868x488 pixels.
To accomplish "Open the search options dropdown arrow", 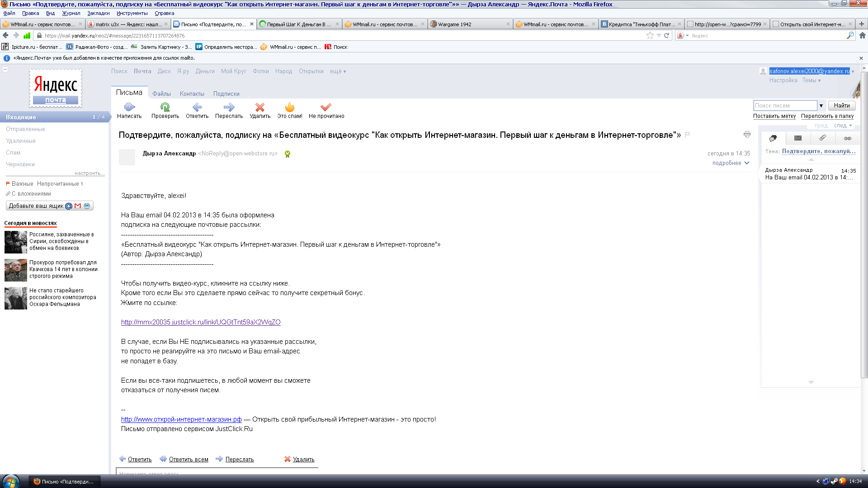I will click(821, 106).
